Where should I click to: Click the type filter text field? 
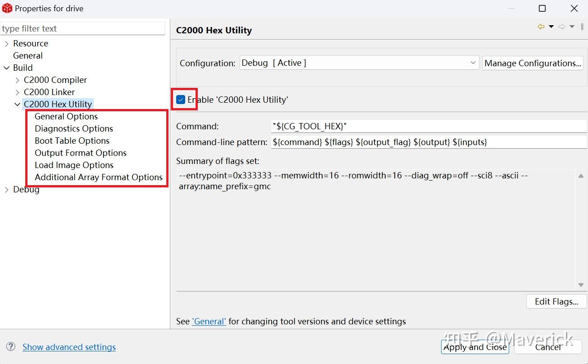point(83,29)
